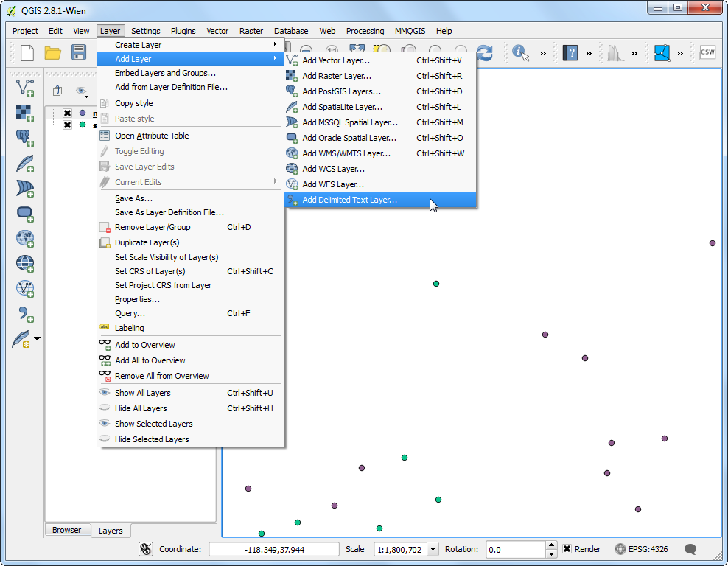Click Set Project CRS from Layer

click(191, 285)
